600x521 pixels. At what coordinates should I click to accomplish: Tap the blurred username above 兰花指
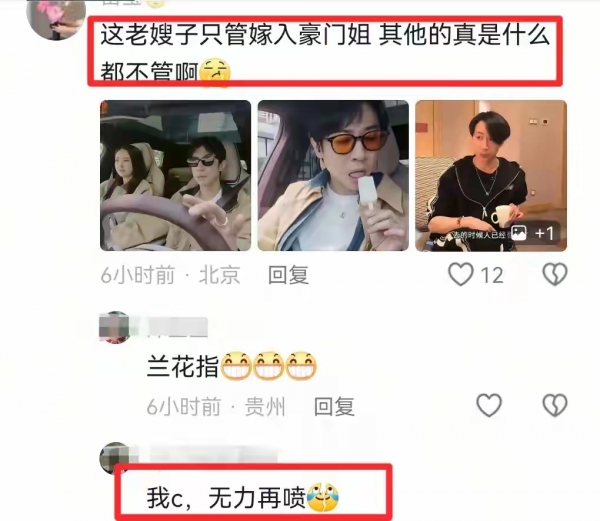[178, 327]
